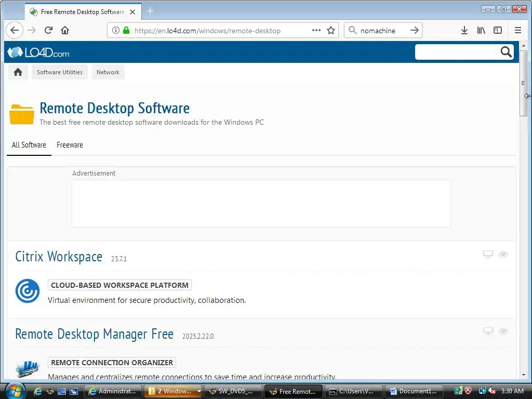Switch to the All Software tab
Image resolution: width=532 pixels, height=399 pixels.
(x=29, y=145)
